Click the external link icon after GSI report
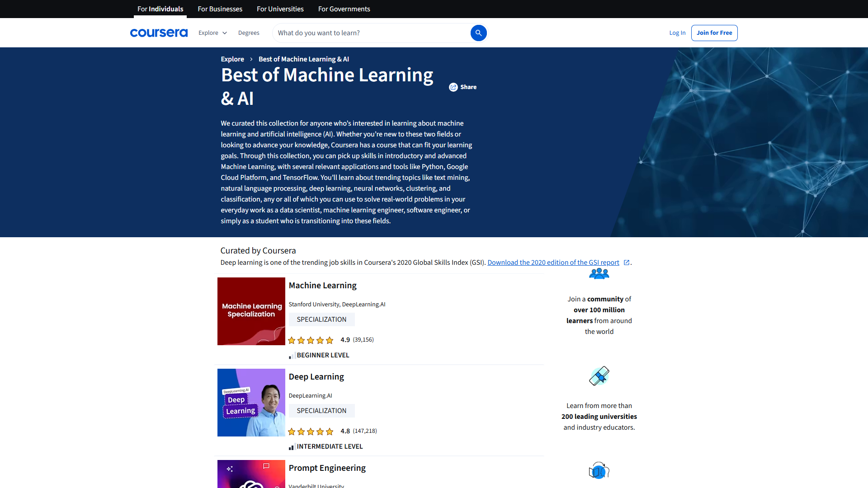 (626, 263)
